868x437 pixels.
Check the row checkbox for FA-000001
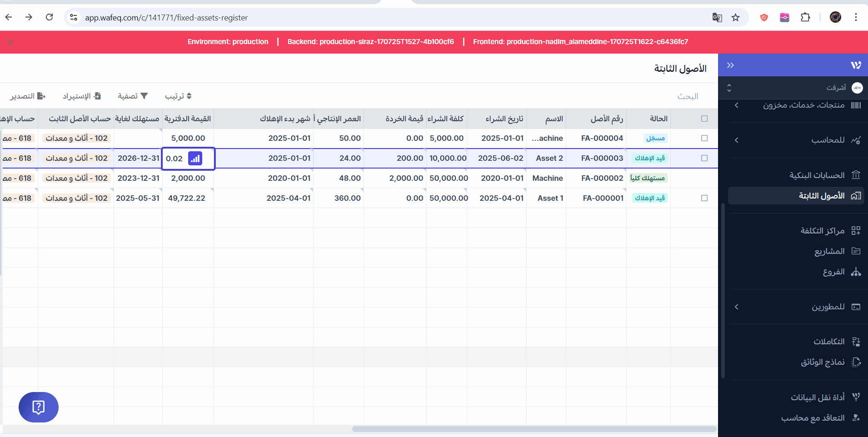pos(704,198)
